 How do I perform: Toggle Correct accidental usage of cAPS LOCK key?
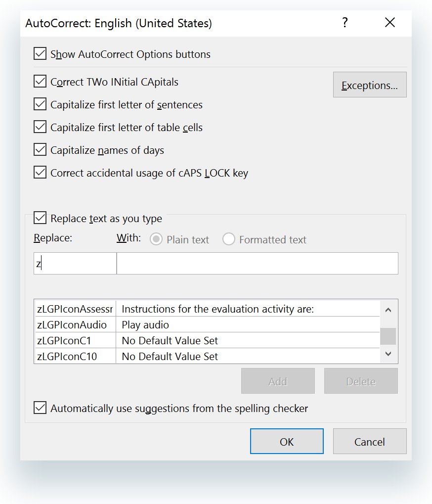40,173
